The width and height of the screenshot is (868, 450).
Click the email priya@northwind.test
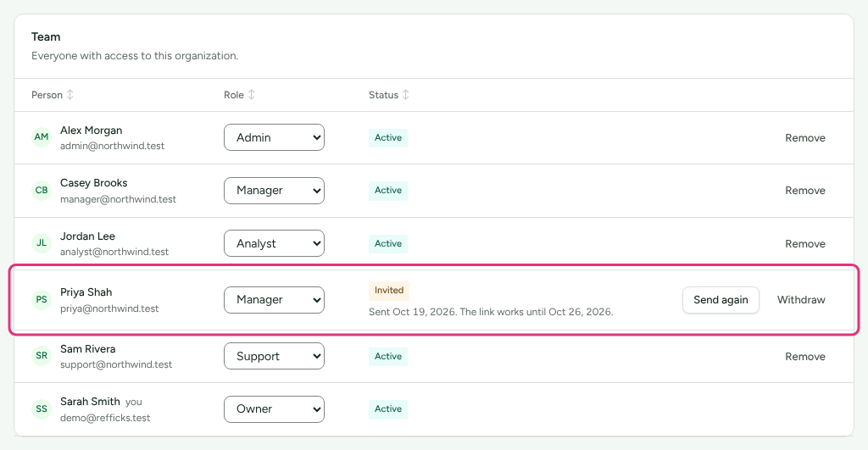click(109, 308)
